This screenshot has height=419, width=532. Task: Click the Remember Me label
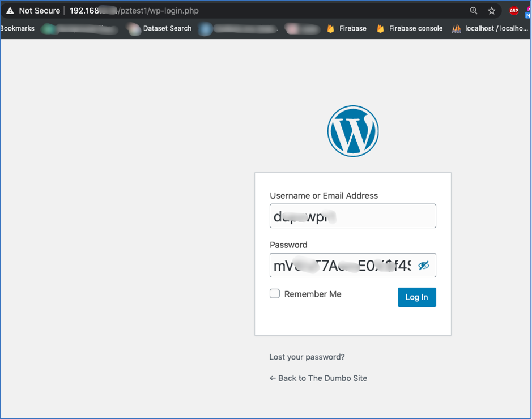pos(313,294)
